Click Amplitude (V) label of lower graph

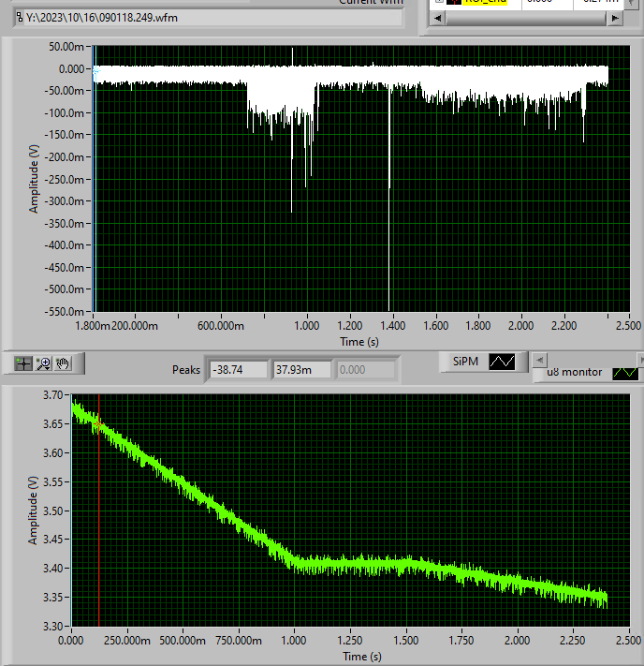(x=33, y=511)
